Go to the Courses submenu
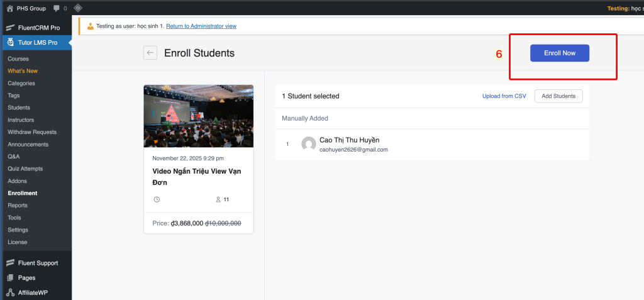Image resolution: width=644 pixels, height=300 pixels. click(x=18, y=58)
